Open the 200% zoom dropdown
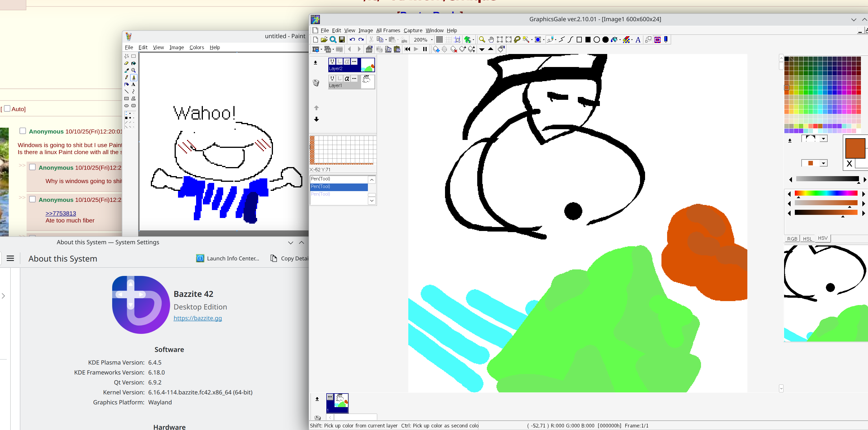Viewport: 868px width, 430px height. pos(432,40)
